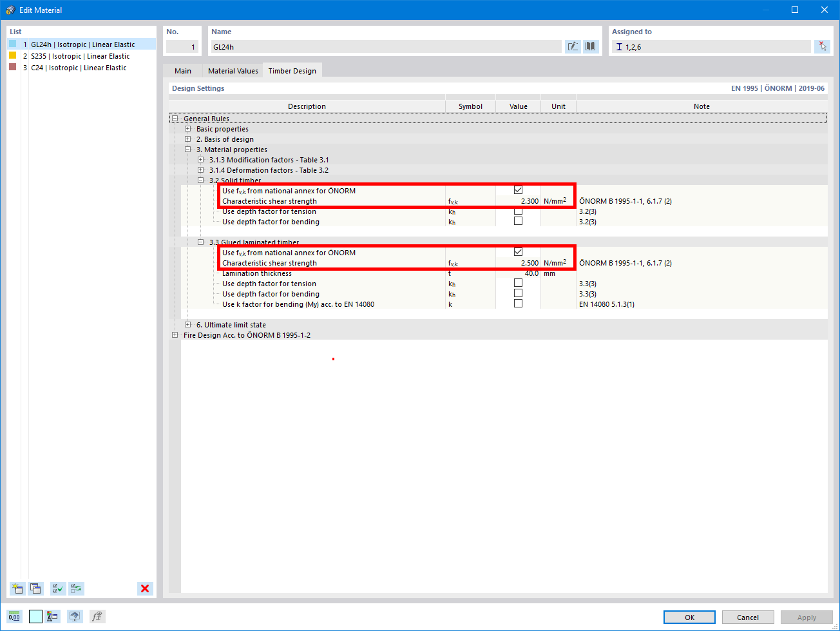Maximize the Edit Material window
Screen dimensions: 840x631
[x=795, y=10]
